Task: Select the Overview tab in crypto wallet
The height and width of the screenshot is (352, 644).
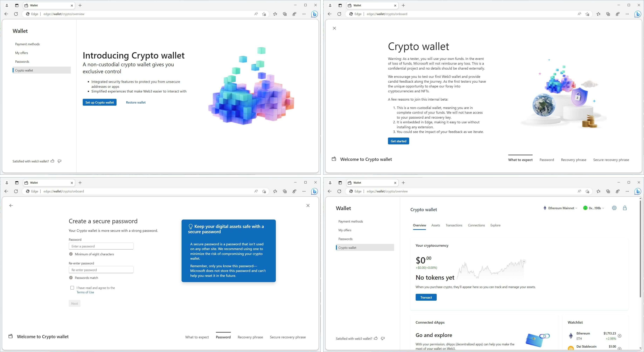Action: pos(420,225)
